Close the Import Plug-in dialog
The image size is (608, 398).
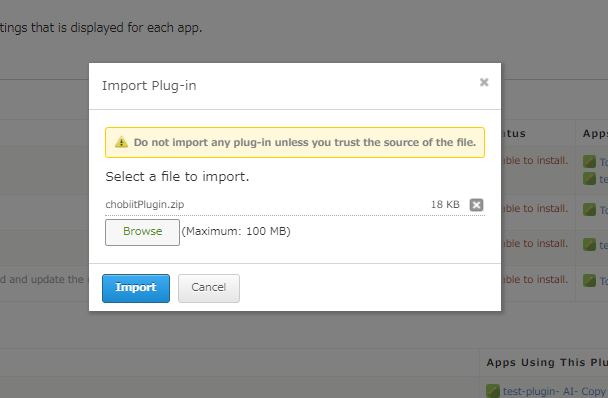pyautogui.click(x=484, y=82)
